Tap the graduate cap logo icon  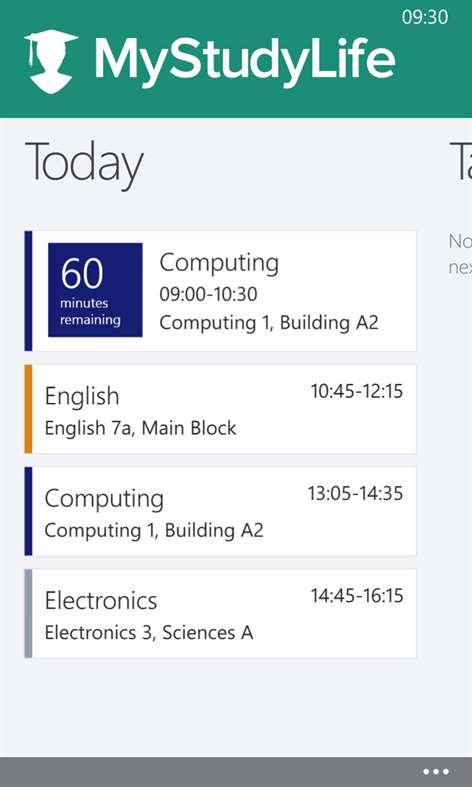(x=51, y=62)
